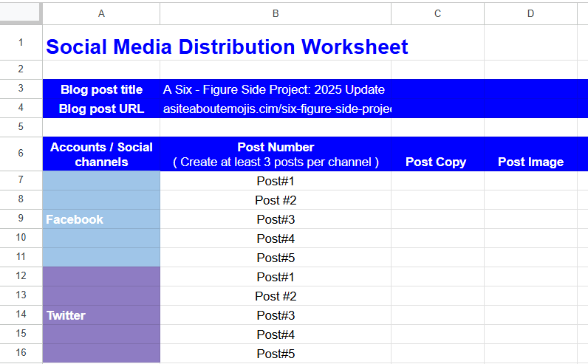Select the column D header
This screenshot has width=588, height=364.
coord(530,13)
